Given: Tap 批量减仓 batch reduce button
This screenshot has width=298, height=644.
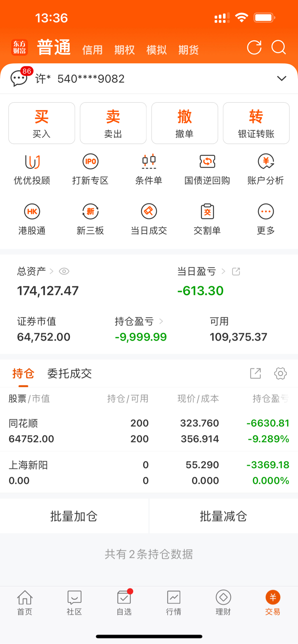Looking at the screenshot, I should [x=223, y=516].
